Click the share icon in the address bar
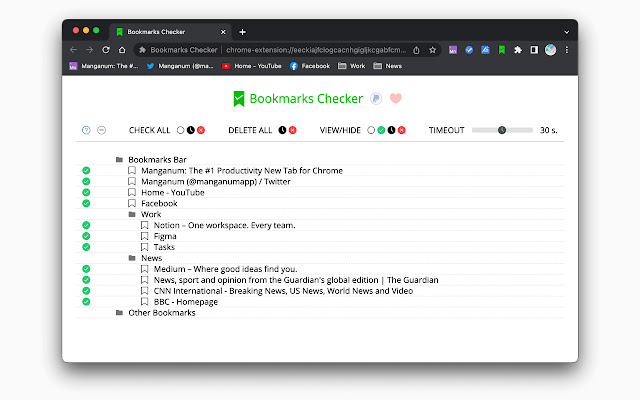The height and width of the screenshot is (400, 640). click(x=416, y=50)
